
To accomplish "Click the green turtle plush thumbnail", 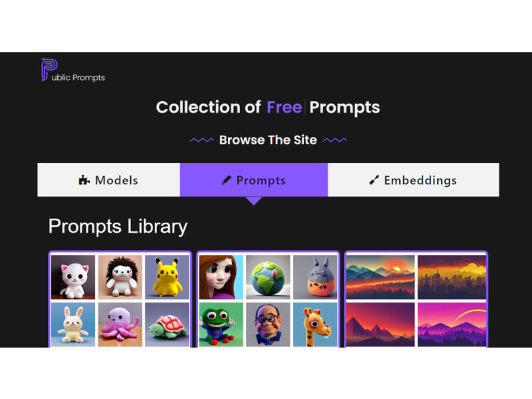I will 167,325.
